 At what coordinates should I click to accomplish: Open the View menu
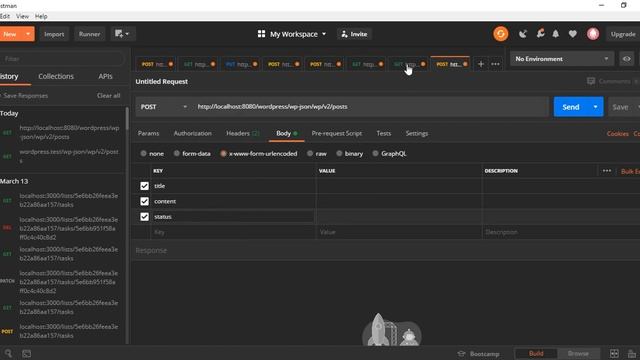tap(22, 16)
